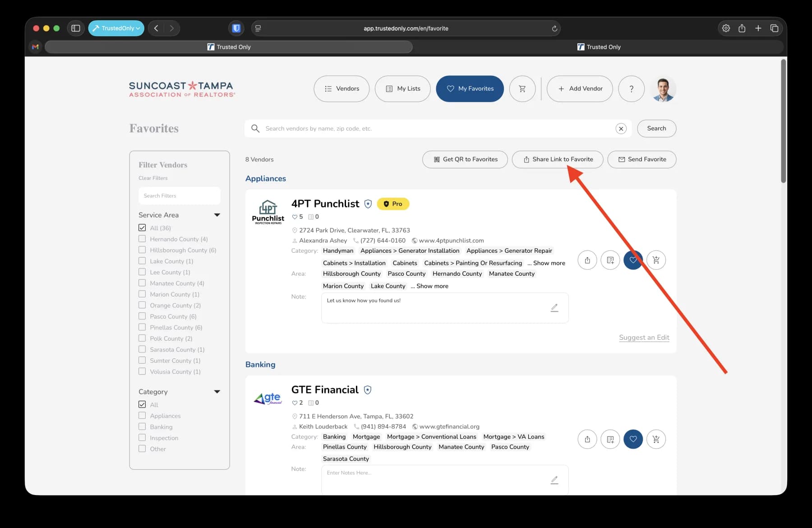Switch to the second Trusted Only tab
The height and width of the screenshot is (528, 812).
[599, 47]
